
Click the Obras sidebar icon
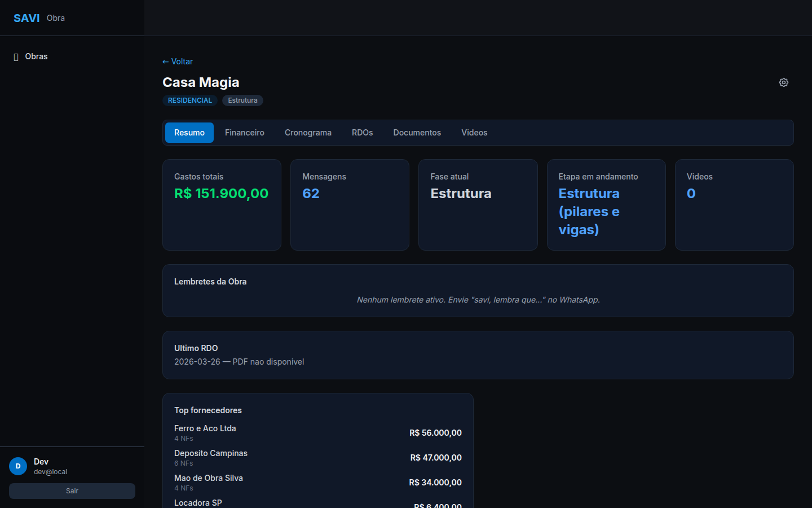[16, 57]
